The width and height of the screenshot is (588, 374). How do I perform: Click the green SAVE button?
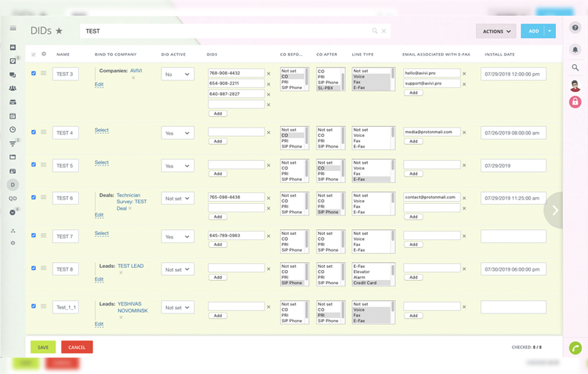pos(43,347)
